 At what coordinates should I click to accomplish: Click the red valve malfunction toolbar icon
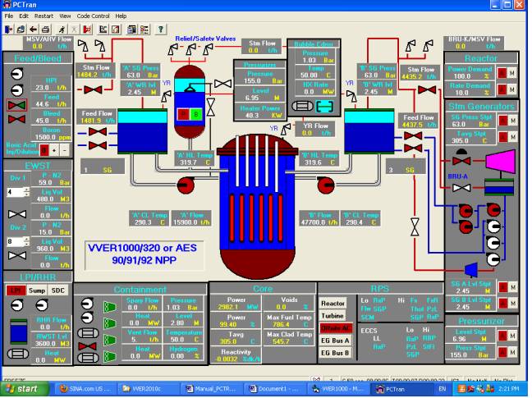(x=87, y=30)
